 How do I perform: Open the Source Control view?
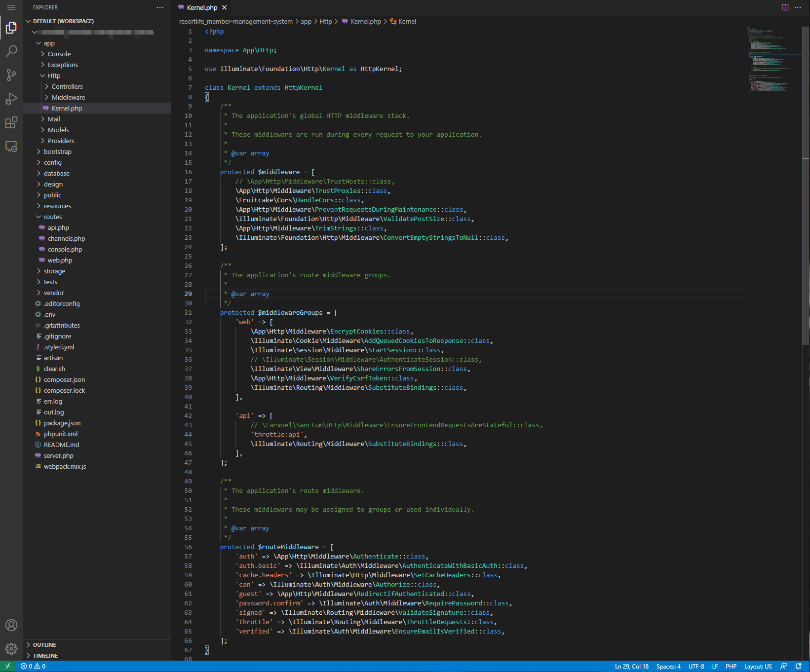pos(11,75)
